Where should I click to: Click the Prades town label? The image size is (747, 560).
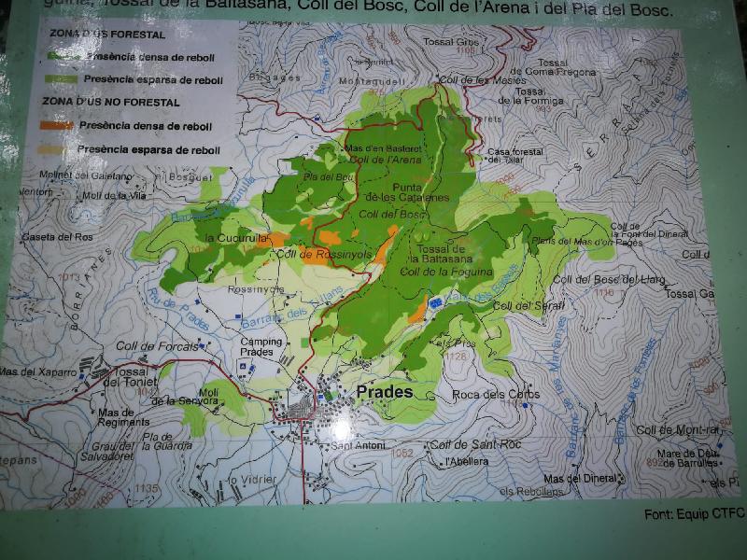coord(383,393)
